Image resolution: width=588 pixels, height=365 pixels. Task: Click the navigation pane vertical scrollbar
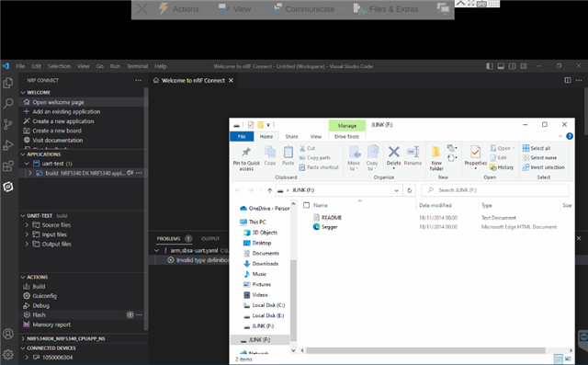[x=293, y=300]
